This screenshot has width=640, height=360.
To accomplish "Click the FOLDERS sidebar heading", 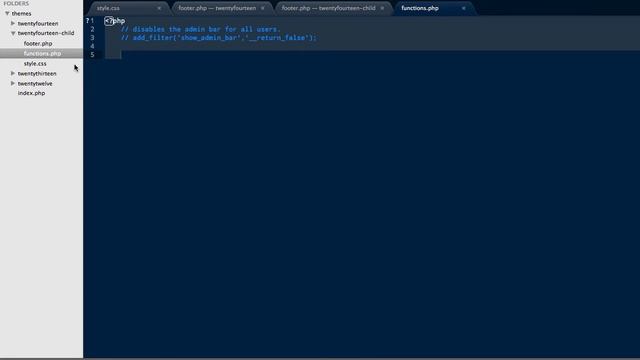I will pos(16,3).
